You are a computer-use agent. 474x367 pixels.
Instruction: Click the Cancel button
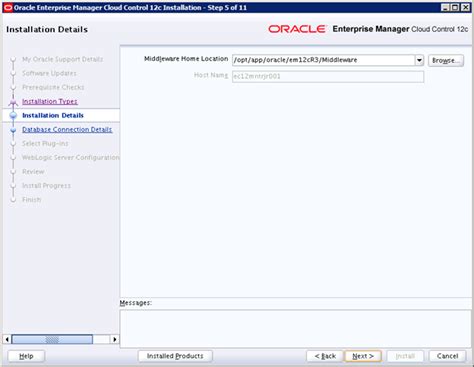tap(447, 356)
